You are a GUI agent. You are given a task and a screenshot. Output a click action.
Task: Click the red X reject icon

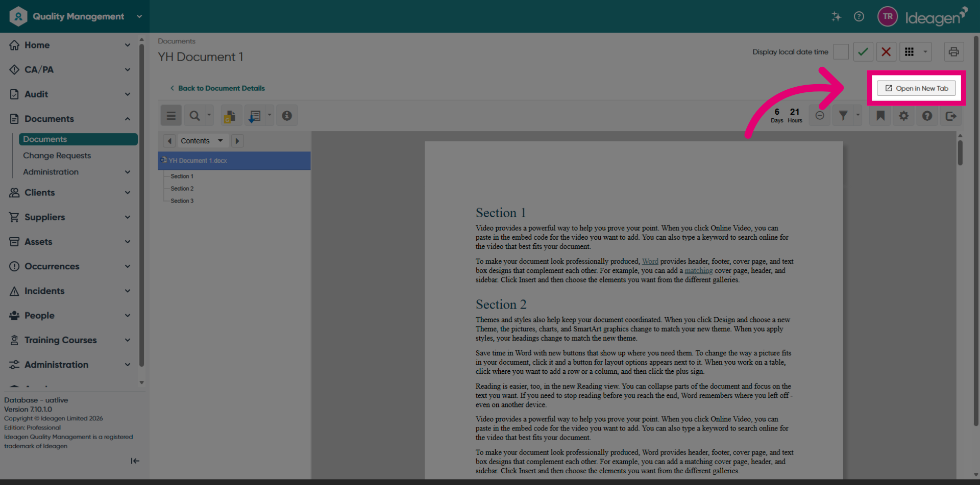[x=886, y=52]
